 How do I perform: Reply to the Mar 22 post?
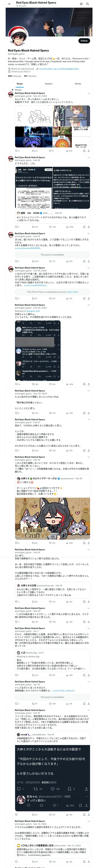[16, 622]
